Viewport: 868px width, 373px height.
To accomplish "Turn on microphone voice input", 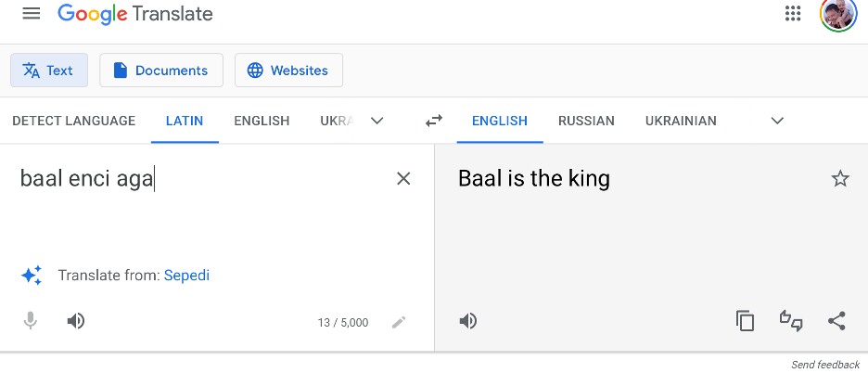I will pyautogui.click(x=31, y=321).
